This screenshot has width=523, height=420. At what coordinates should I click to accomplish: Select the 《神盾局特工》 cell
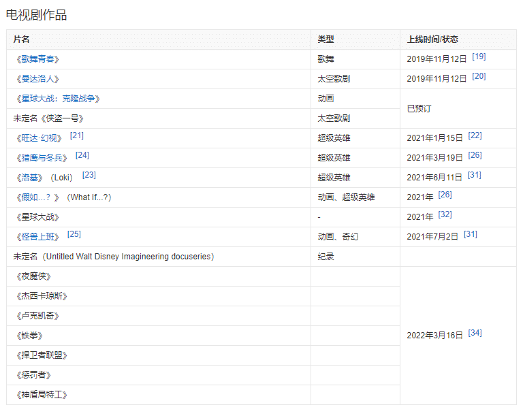coord(159,395)
